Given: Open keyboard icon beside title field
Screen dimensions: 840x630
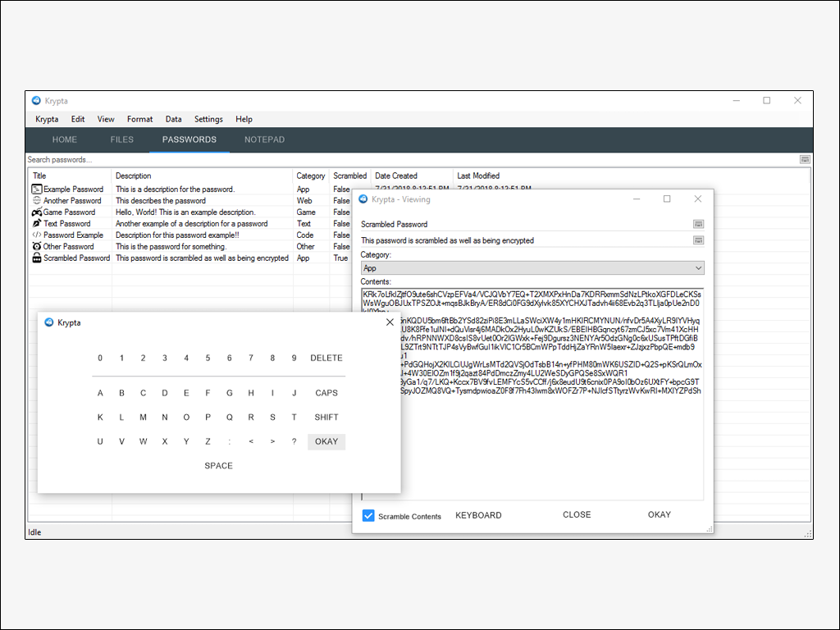Looking at the screenshot, I should [x=698, y=224].
